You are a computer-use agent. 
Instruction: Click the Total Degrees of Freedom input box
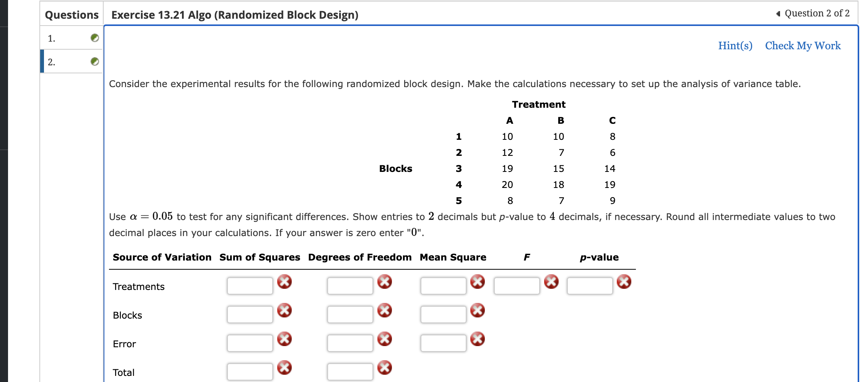[350, 371]
